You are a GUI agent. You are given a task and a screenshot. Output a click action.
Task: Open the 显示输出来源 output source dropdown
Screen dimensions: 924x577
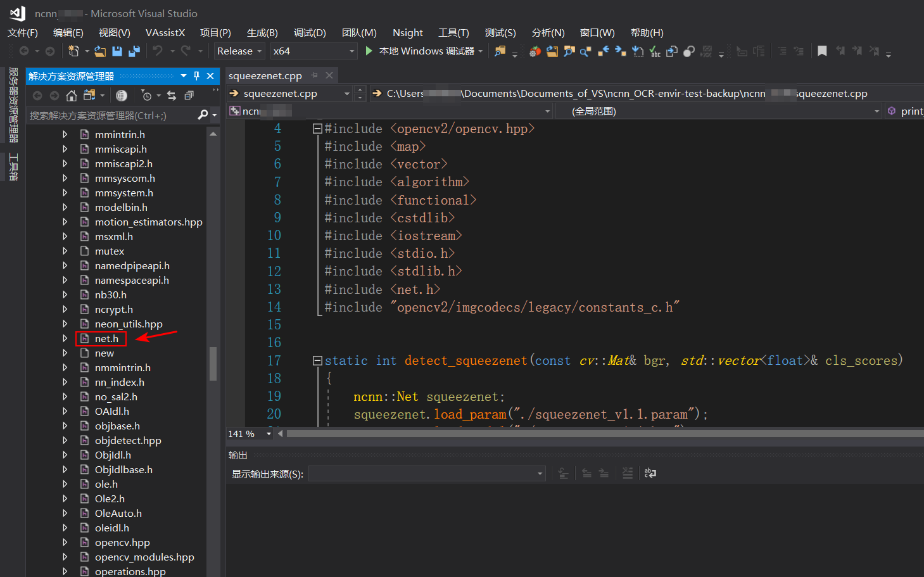pos(540,474)
